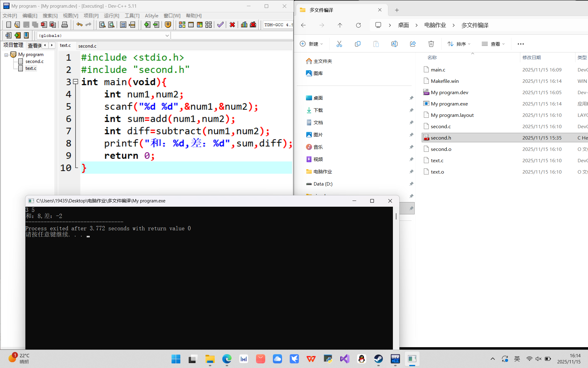
Task: Click the Undo arrow icon
Action: click(79, 25)
